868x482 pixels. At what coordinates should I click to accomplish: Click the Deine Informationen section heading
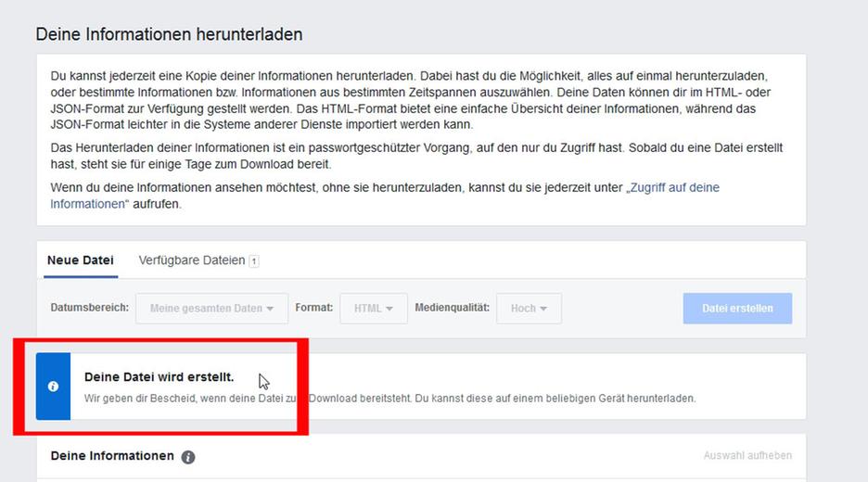[112, 455]
